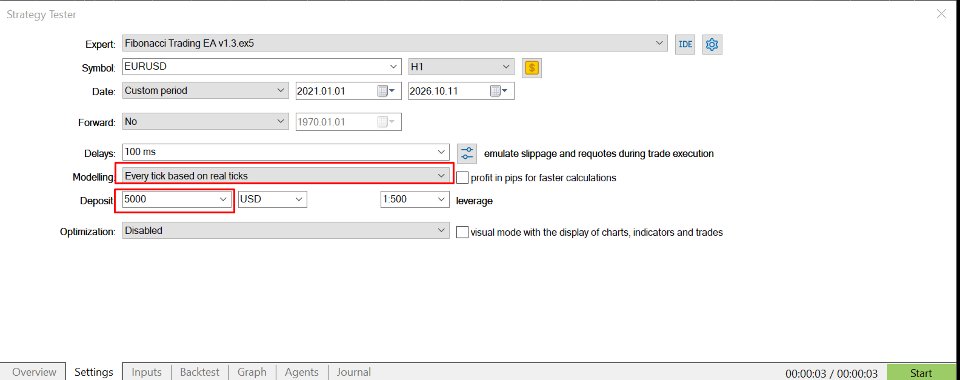960x380 pixels.
Task: Open the Journal tab
Action: point(353,372)
